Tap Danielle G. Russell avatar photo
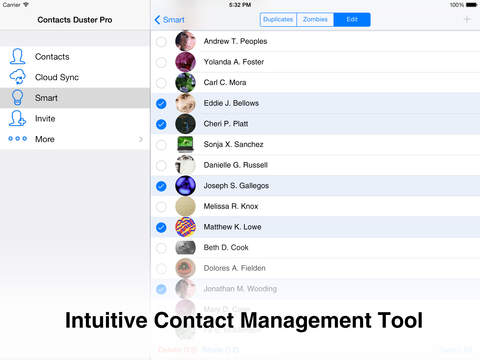 [185, 165]
